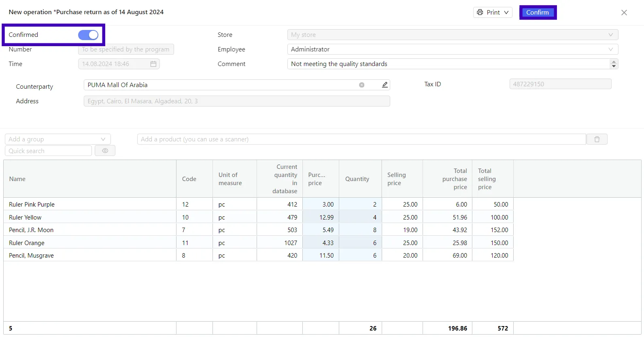Image resolution: width=644 pixels, height=337 pixels.
Task: Click purchase price 11.50 of Pencil, Musgrave
Action: click(x=321, y=256)
